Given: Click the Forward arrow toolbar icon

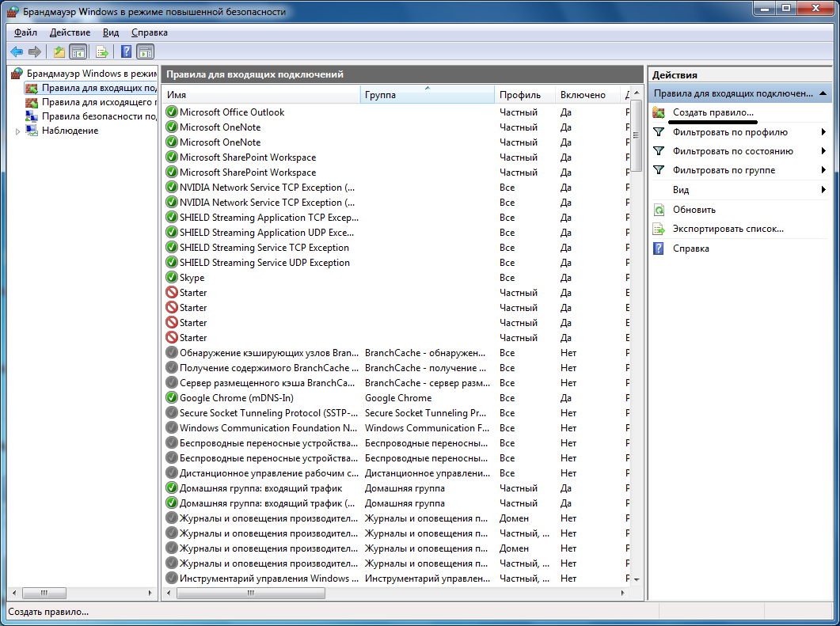Looking at the screenshot, I should coord(35,52).
